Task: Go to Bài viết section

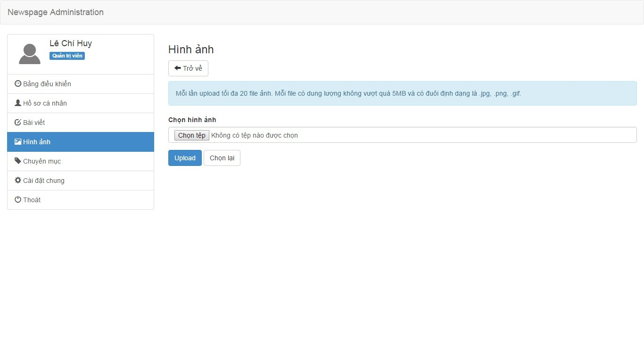Action: pyautogui.click(x=81, y=123)
